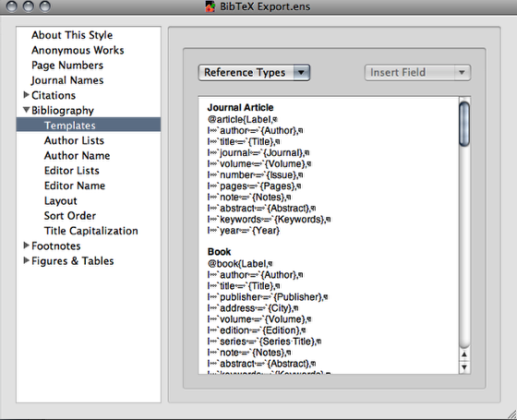Minimize the BibTeX Export.ens window
Screen dimensions: 517x420
click(x=29, y=6)
